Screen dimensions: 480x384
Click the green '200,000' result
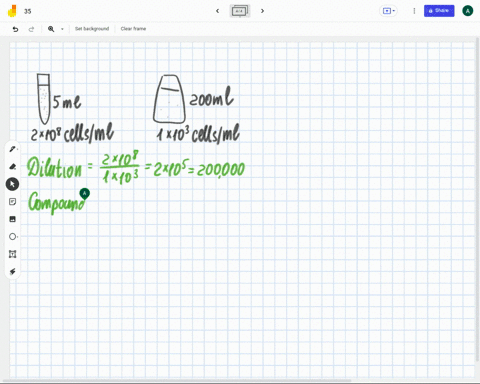point(221,169)
